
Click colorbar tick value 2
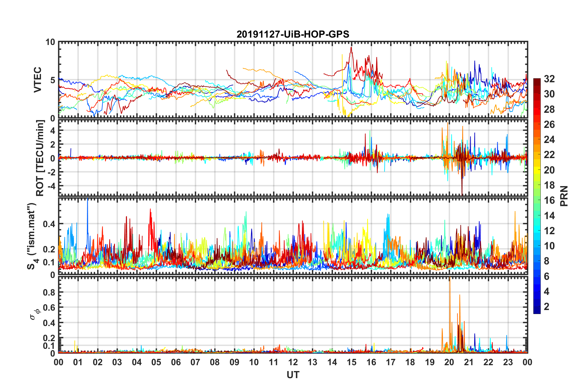[x=546, y=306]
